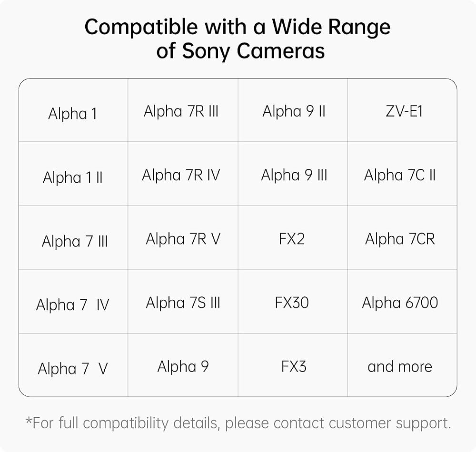Select the Alpha 7R III cell
This screenshot has height=452, width=476.
point(183,110)
